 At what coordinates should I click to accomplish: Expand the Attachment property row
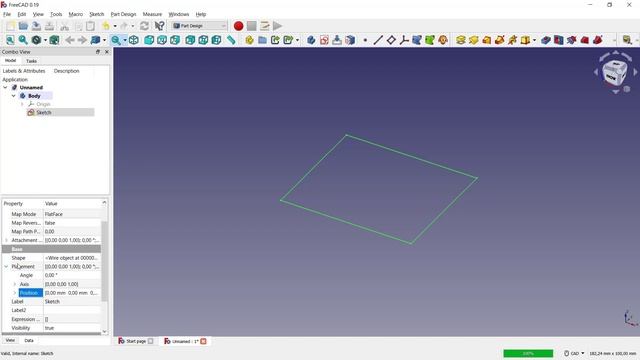pos(6,240)
